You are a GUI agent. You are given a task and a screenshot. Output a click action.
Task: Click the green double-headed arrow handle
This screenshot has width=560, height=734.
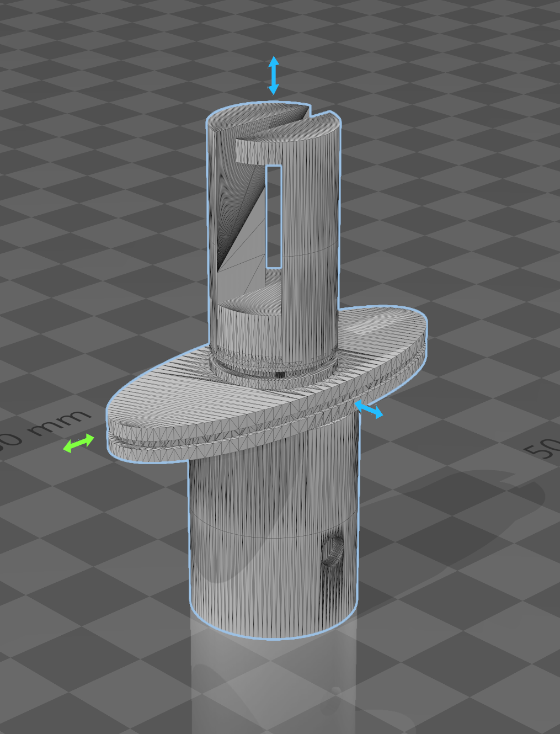click(79, 443)
